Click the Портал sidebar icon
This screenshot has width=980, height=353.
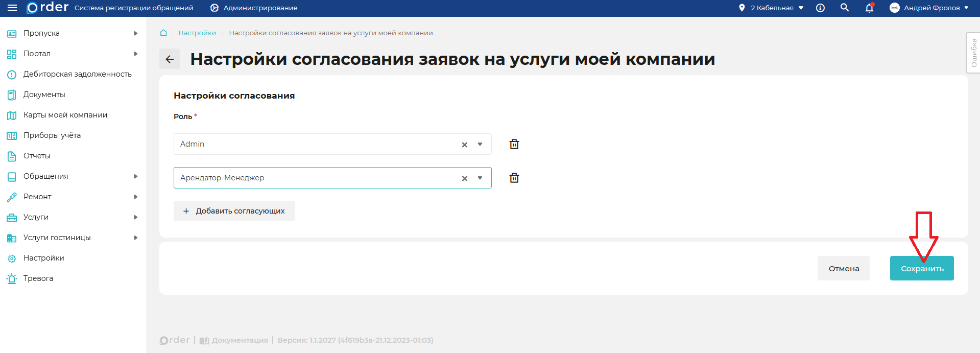tap(12, 54)
